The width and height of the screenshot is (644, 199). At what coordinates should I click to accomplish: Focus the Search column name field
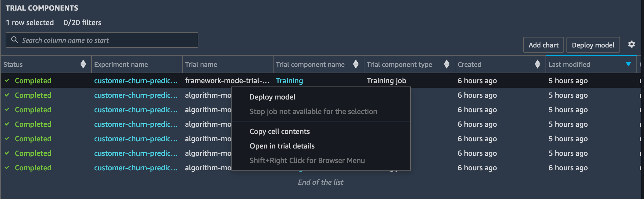tap(102, 40)
